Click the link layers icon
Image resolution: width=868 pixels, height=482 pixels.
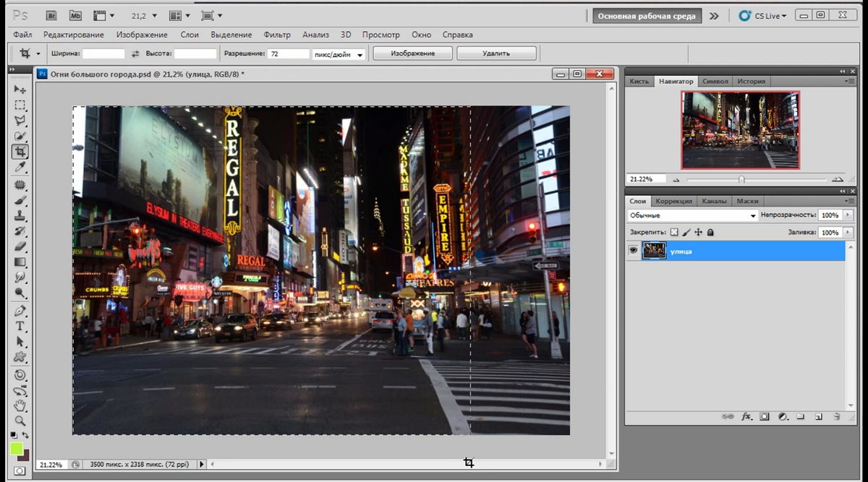[x=728, y=416]
